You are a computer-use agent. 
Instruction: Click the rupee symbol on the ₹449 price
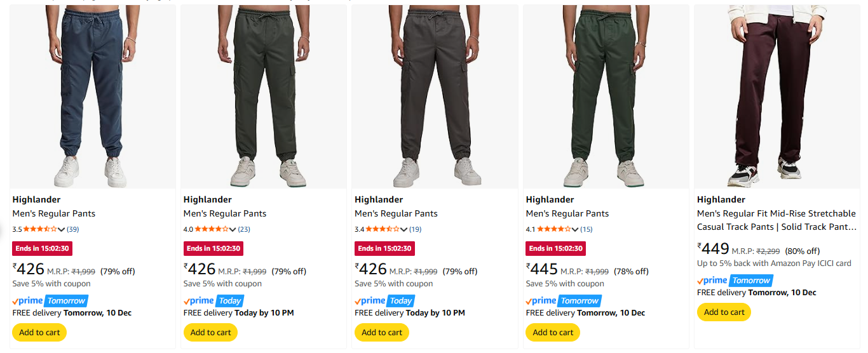700,245
